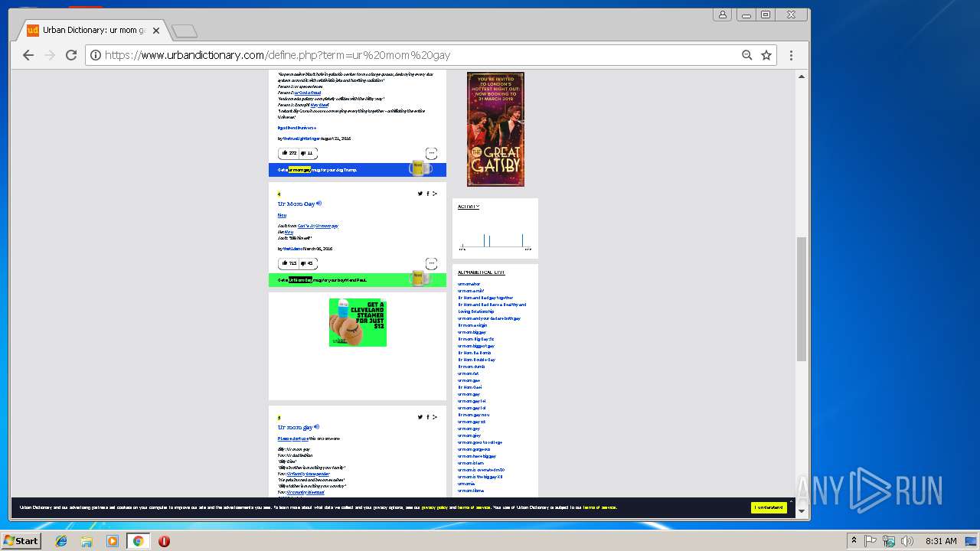Screen dimensions: 980x551
Task: Play pronunciation audio for definition 5
Action: pyautogui.click(x=316, y=427)
